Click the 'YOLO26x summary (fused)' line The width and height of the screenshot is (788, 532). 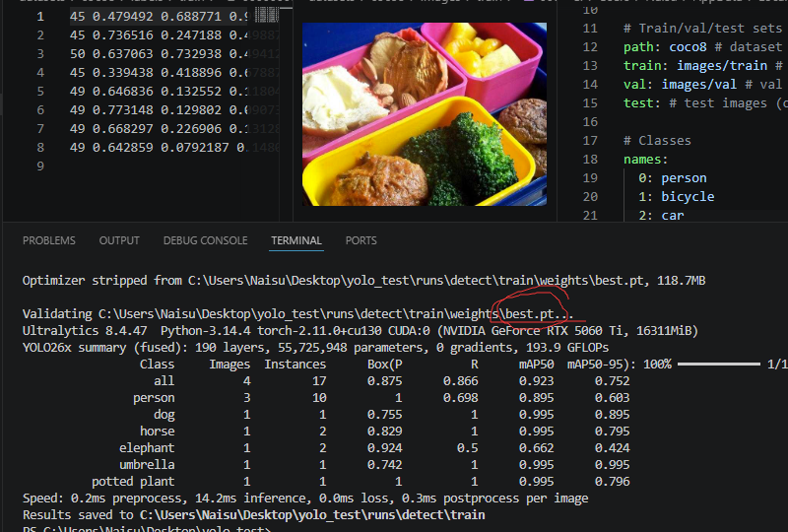(x=315, y=348)
